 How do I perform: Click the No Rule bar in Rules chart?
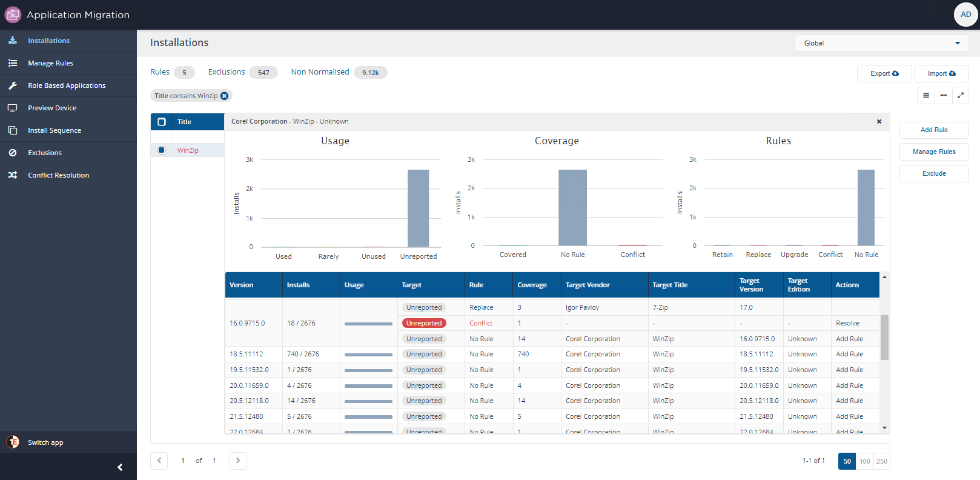[x=866, y=207]
